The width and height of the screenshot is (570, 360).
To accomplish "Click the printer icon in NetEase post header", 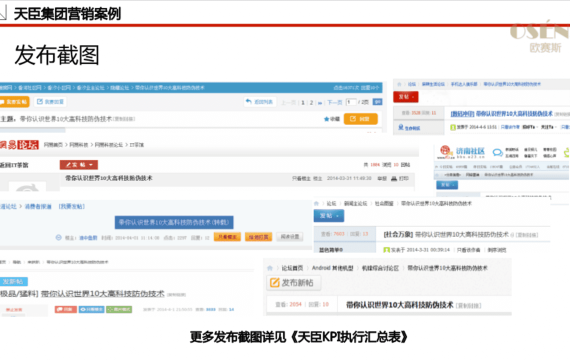I will [x=394, y=179].
